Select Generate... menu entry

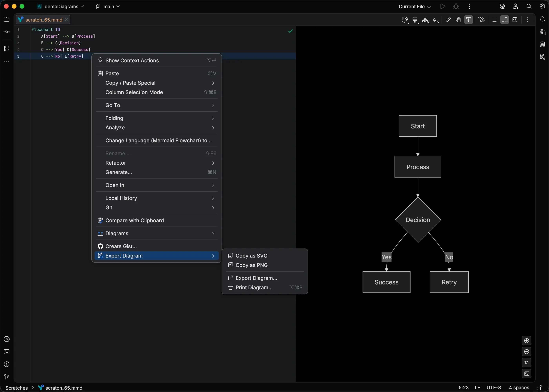(157, 172)
